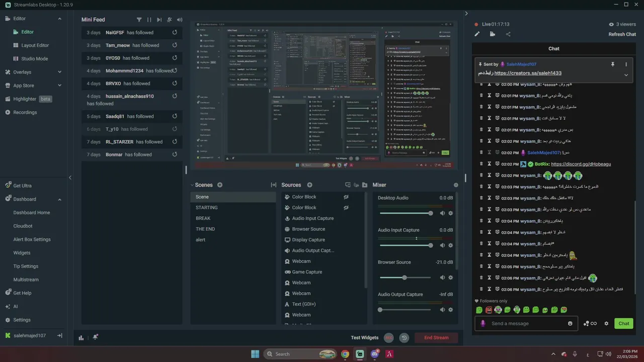Viewport: 644px width, 362px height.
Task: Add a source folder icon
Action: pyautogui.click(x=364, y=185)
